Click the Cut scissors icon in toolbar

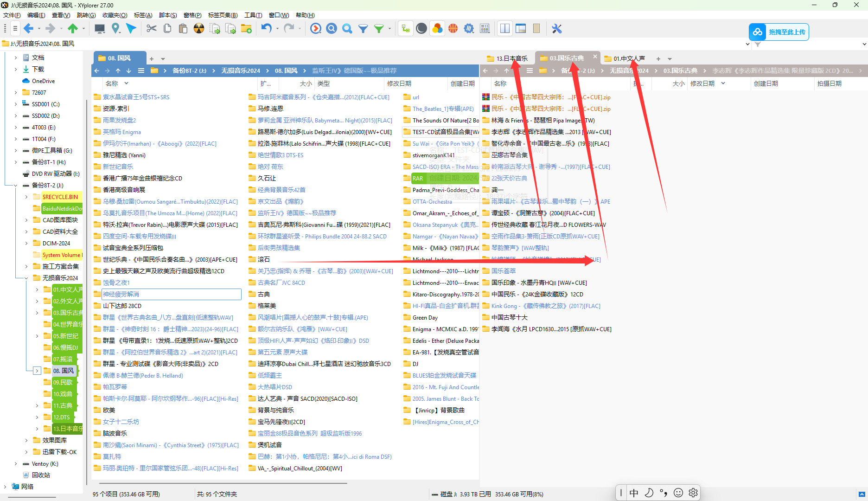point(152,29)
